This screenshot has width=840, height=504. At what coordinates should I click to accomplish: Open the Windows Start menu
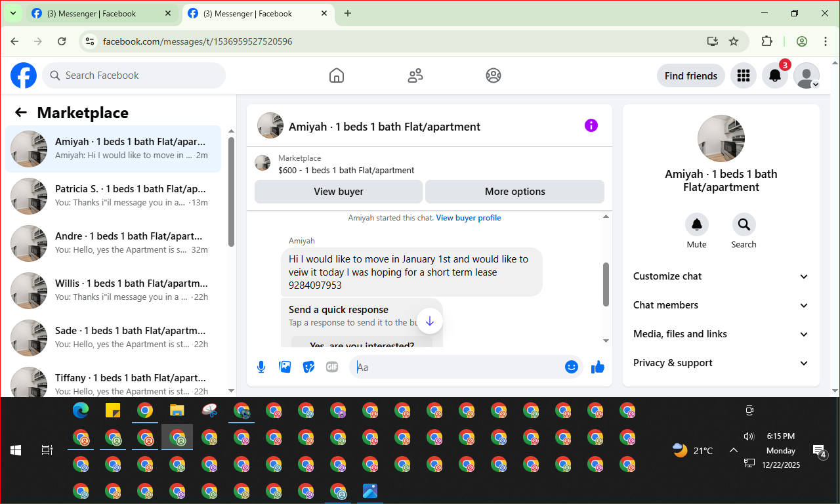[x=16, y=450]
